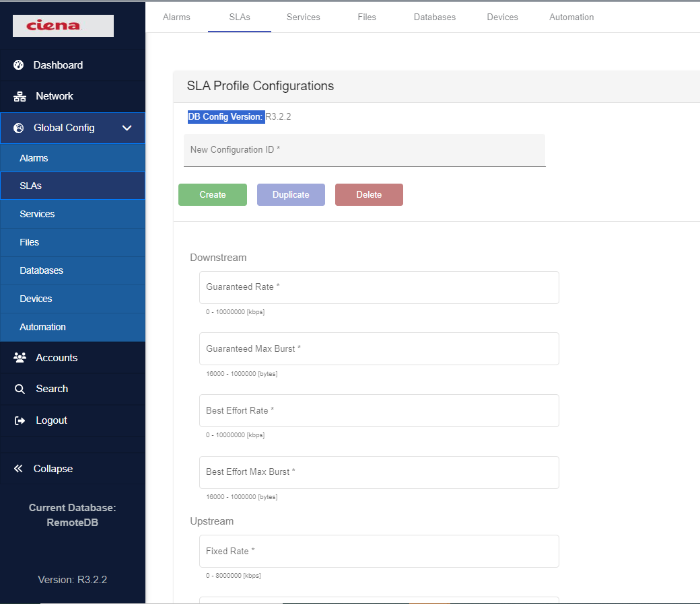The width and height of the screenshot is (700, 604).
Task: Click the Downstream section label
Action: coord(218,258)
